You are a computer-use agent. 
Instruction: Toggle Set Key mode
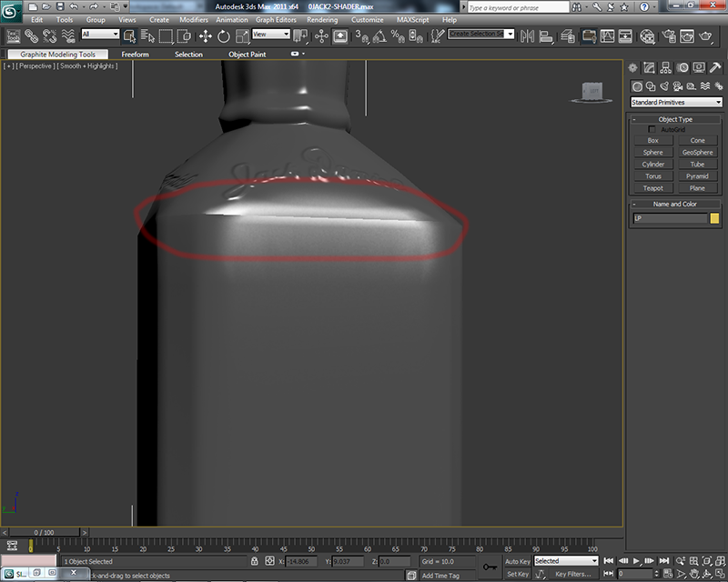[x=519, y=574]
